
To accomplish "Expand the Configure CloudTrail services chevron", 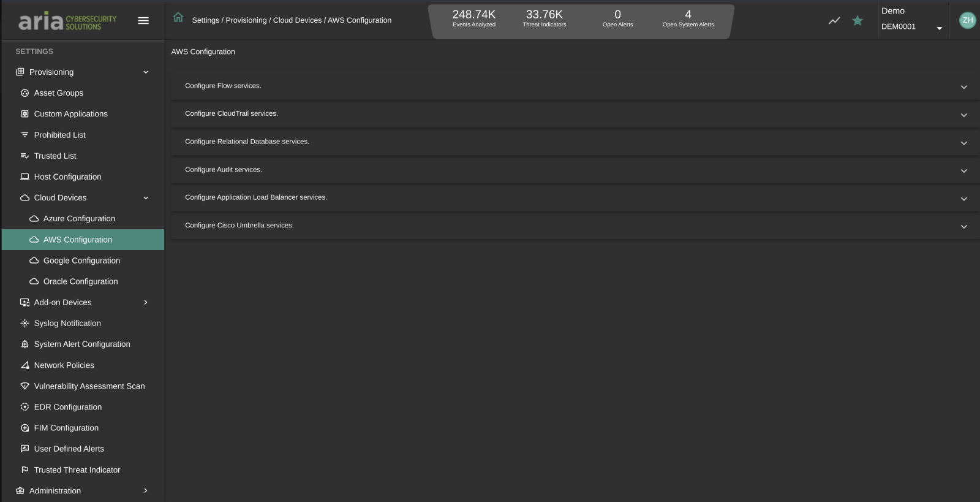I will click(964, 115).
